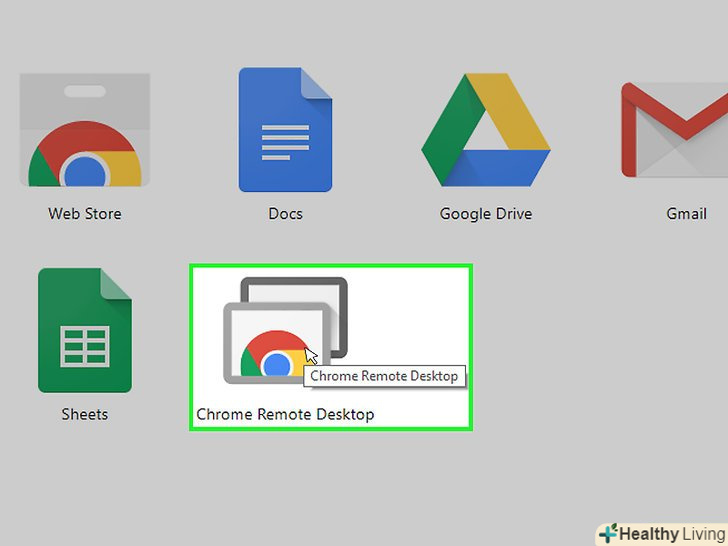Viewport: 728px width, 546px height.
Task: Click the 'Web Store' label
Action: pyautogui.click(x=85, y=214)
